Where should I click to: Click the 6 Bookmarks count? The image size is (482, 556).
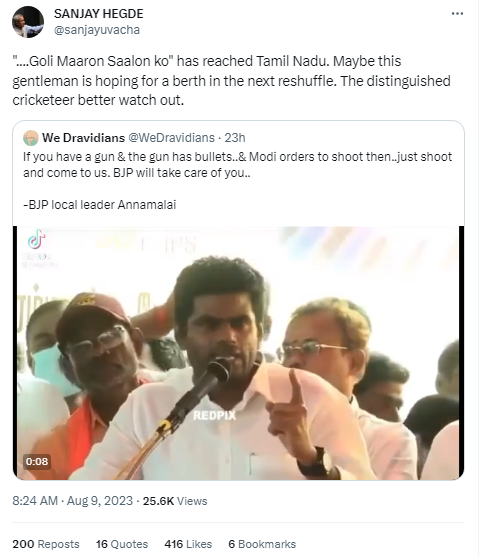[262, 544]
